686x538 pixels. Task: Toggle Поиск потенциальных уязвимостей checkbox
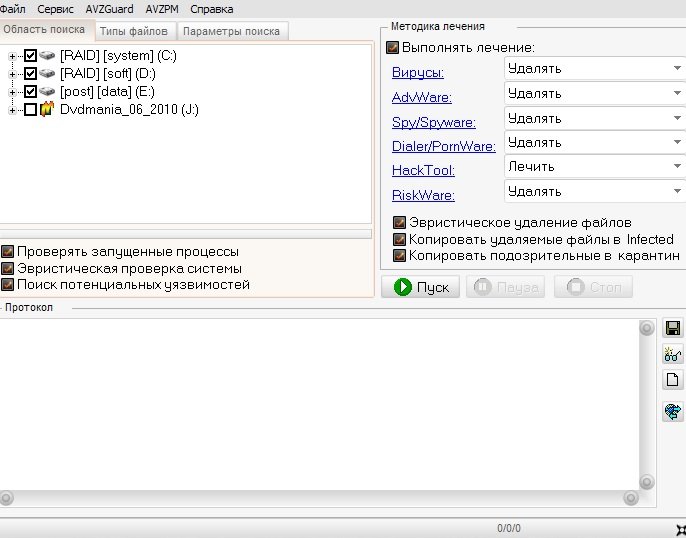pos(7,285)
